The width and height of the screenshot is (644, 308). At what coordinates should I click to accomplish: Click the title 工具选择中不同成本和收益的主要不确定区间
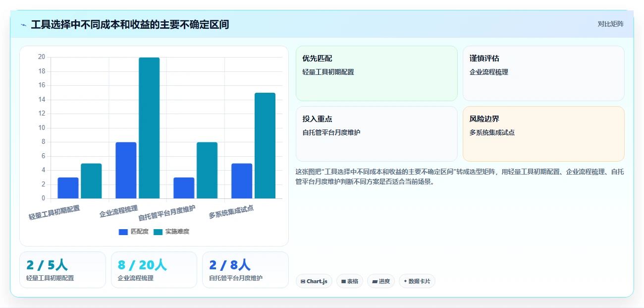coord(130,24)
